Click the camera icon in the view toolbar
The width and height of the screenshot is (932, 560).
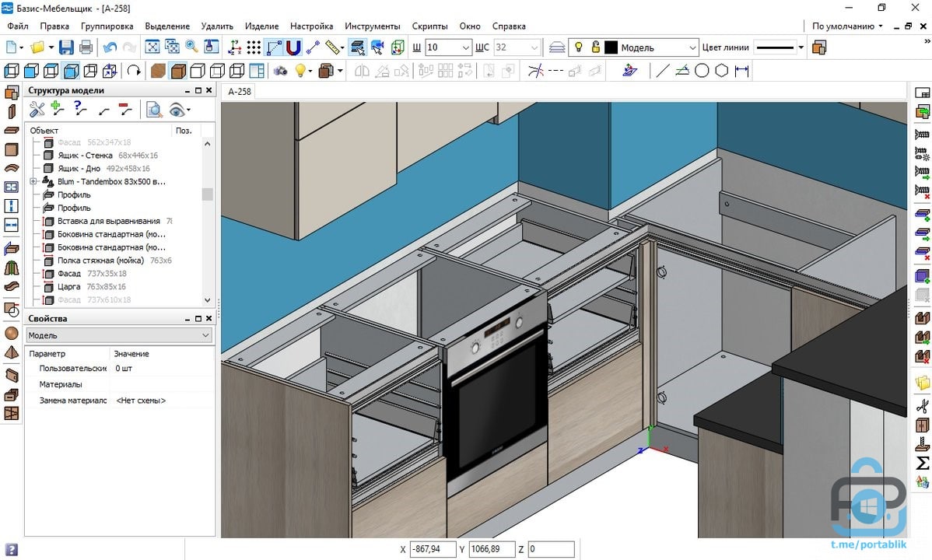(x=280, y=72)
